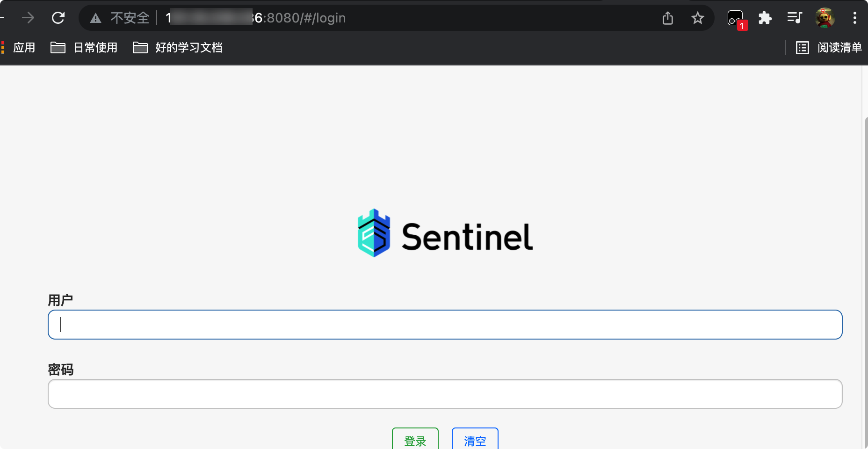Screen dimensions: 868x449
Task: Open the 阅读清单 reading list
Action: [x=829, y=48]
